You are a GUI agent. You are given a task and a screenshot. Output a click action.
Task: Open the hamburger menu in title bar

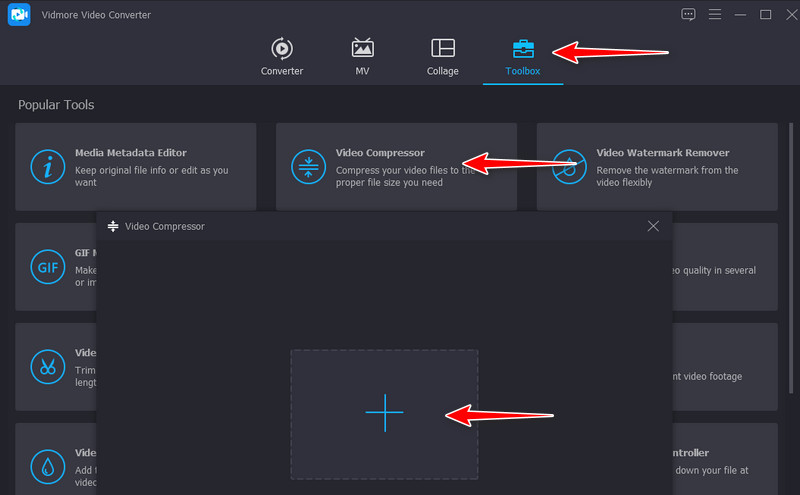(x=715, y=14)
